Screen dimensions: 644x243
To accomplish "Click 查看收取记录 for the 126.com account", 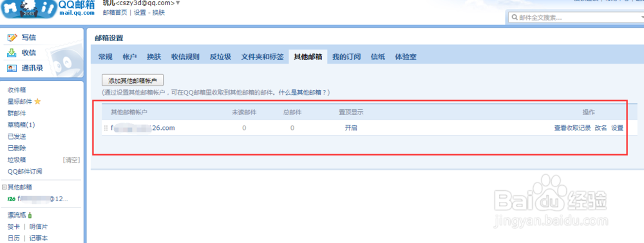I will click(x=573, y=128).
